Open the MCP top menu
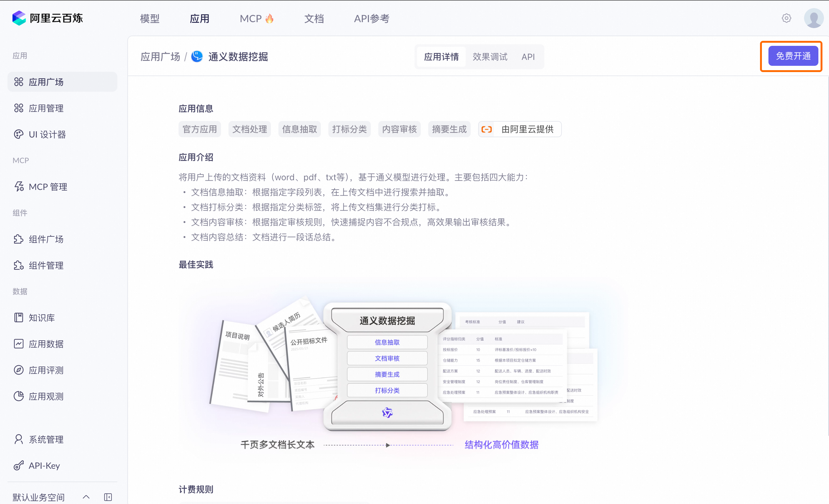829x504 pixels. (257, 18)
